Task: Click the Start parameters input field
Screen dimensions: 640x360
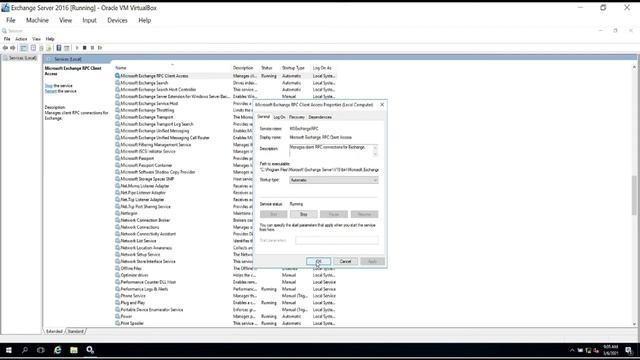Action: click(337, 240)
